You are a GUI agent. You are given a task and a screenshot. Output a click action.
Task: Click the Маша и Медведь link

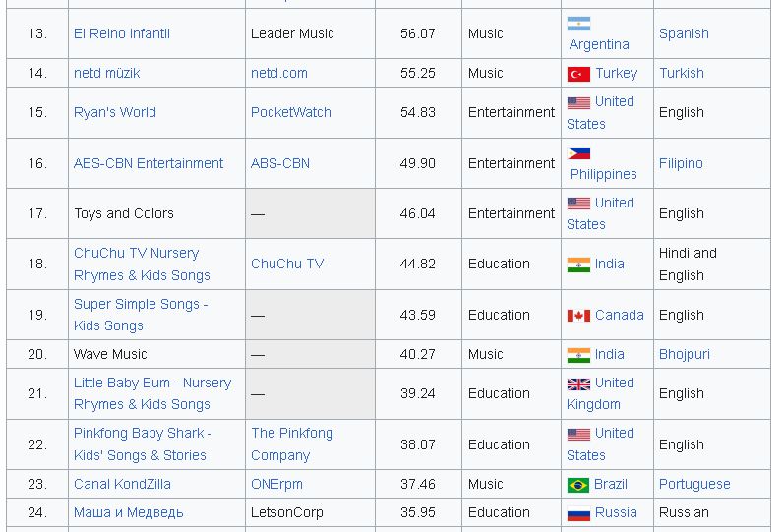pos(128,512)
